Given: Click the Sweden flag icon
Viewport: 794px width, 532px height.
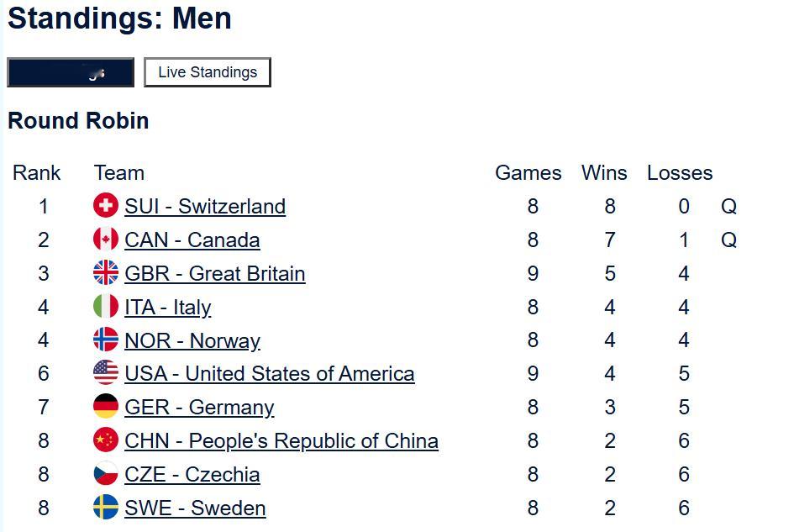Looking at the screenshot, I should click(x=106, y=508).
